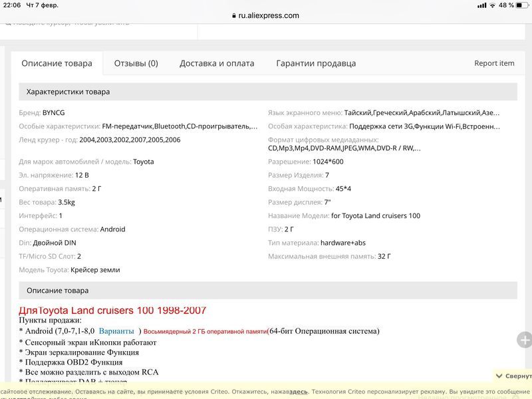The width and height of the screenshot is (532, 399).
Task: Click the здесь opt-out link
Action: point(298,392)
